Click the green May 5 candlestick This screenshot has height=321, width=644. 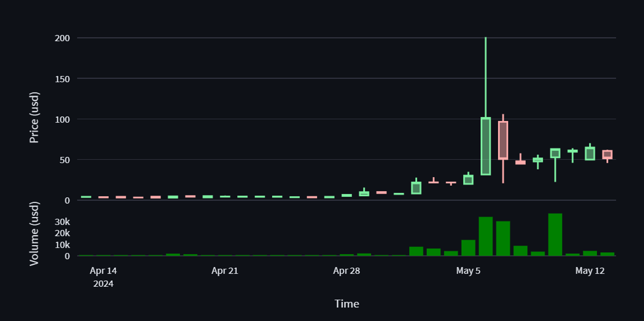coord(468,179)
